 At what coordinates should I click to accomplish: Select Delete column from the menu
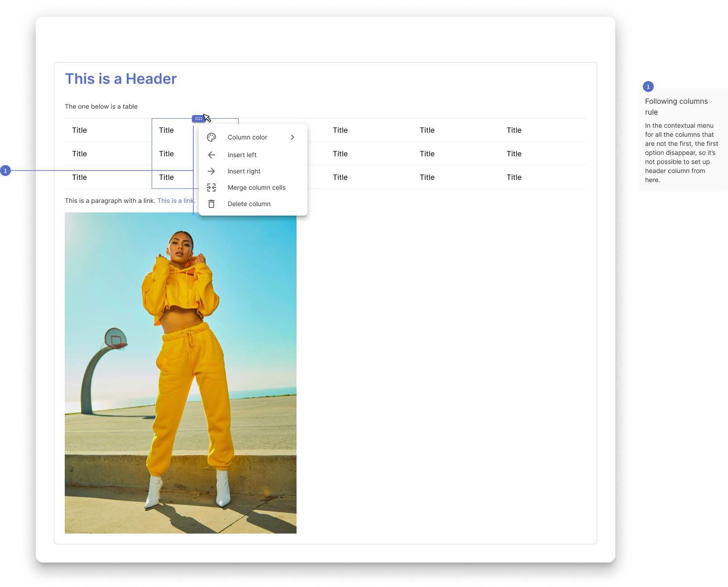253,204
